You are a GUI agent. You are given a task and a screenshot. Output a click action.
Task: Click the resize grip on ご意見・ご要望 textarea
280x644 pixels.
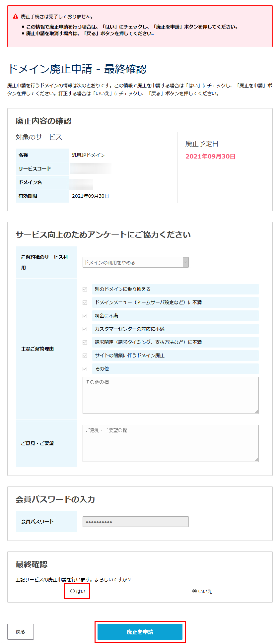click(x=256, y=460)
